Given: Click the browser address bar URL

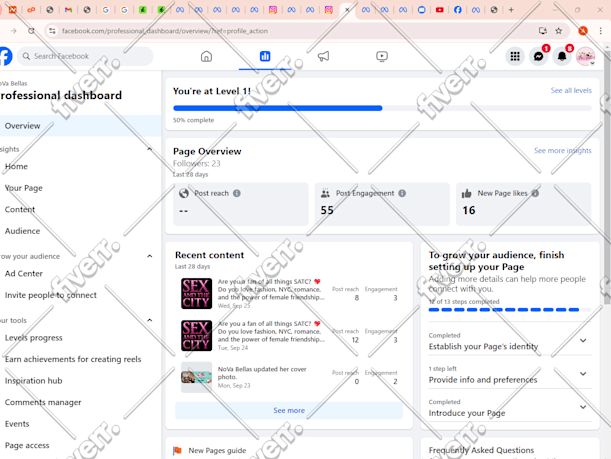Looking at the screenshot, I should click(165, 31).
